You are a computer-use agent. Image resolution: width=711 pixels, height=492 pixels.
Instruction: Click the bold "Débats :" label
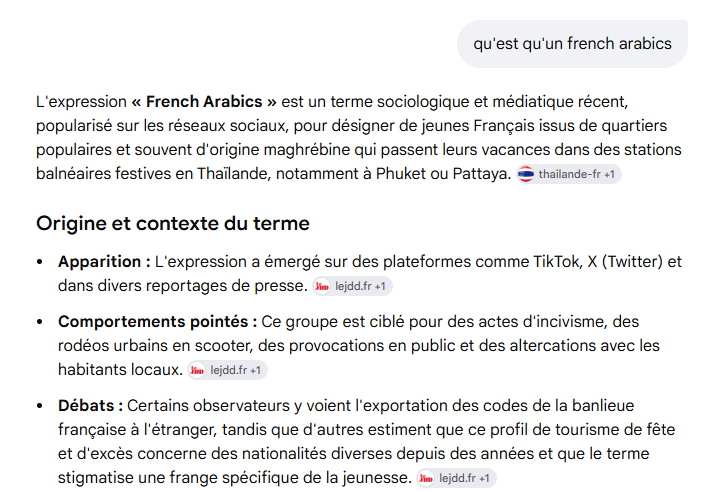click(x=90, y=405)
